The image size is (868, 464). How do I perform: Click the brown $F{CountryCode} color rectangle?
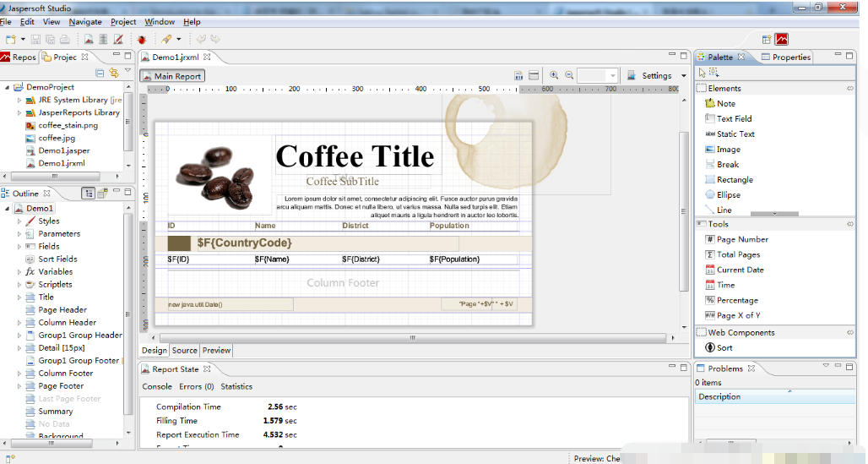tap(179, 243)
